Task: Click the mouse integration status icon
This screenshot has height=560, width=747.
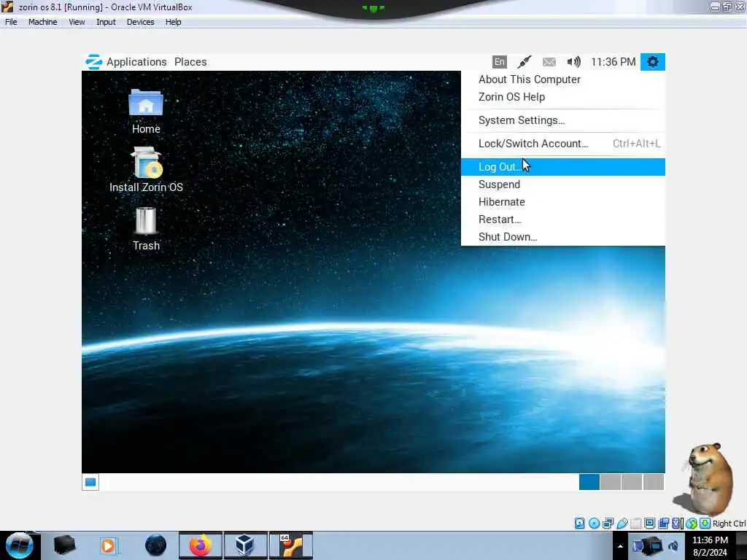Action: pyautogui.click(x=692, y=524)
